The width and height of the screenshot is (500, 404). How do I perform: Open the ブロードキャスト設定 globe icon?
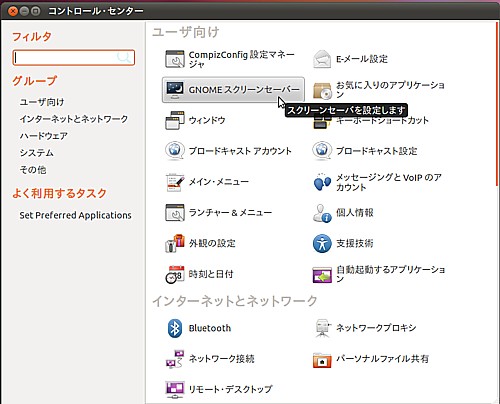click(x=322, y=151)
